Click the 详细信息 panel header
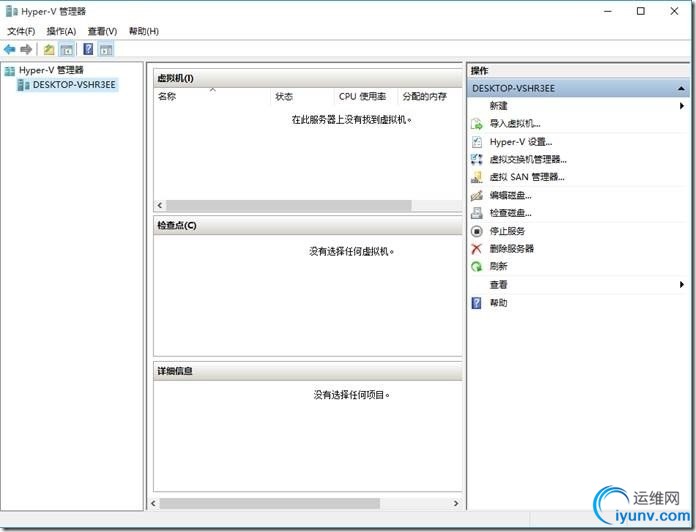The width and height of the screenshot is (696, 532). (308, 371)
